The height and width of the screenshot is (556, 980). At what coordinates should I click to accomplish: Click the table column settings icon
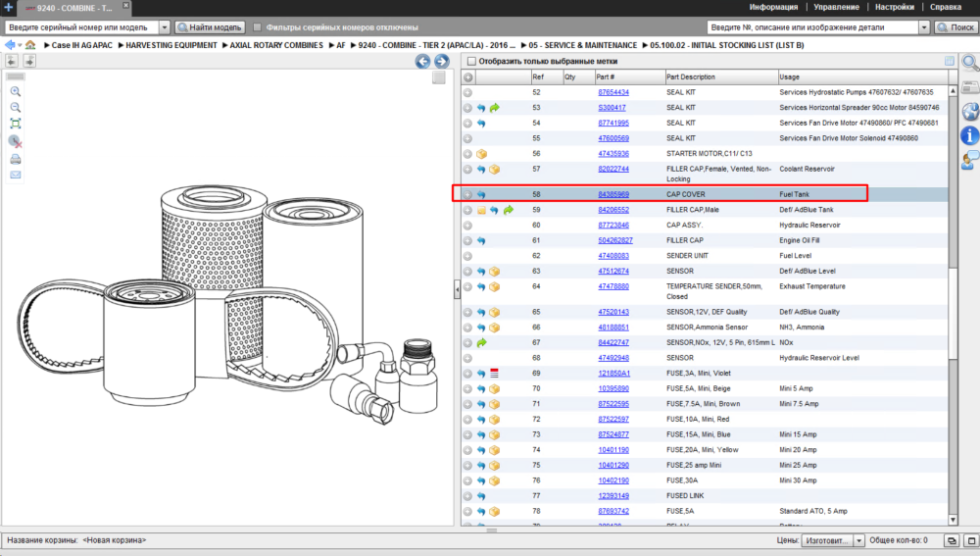point(950,62)
